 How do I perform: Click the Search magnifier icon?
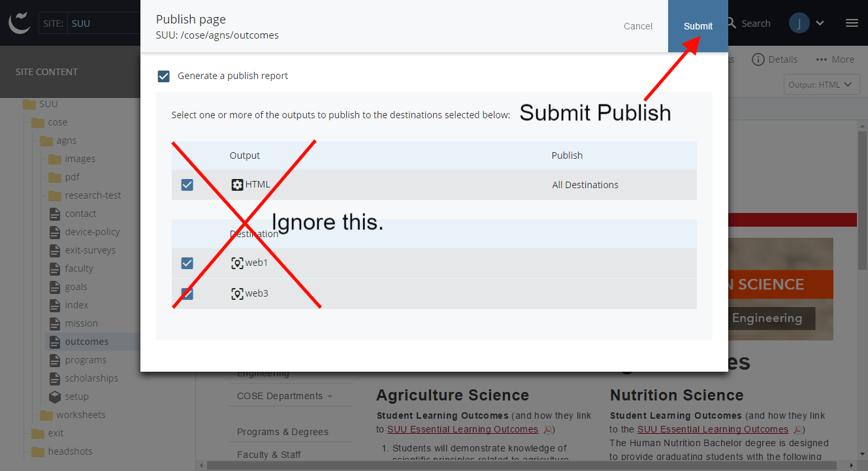(731, 24)
